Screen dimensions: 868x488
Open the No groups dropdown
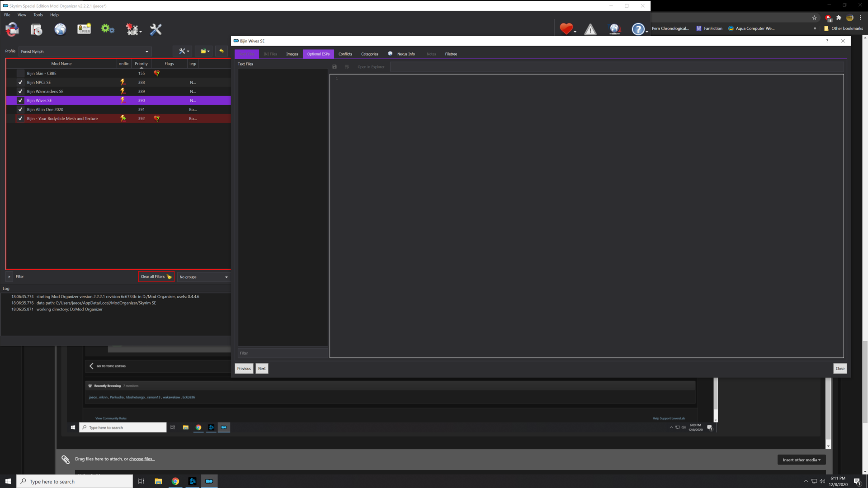[203, 277]
